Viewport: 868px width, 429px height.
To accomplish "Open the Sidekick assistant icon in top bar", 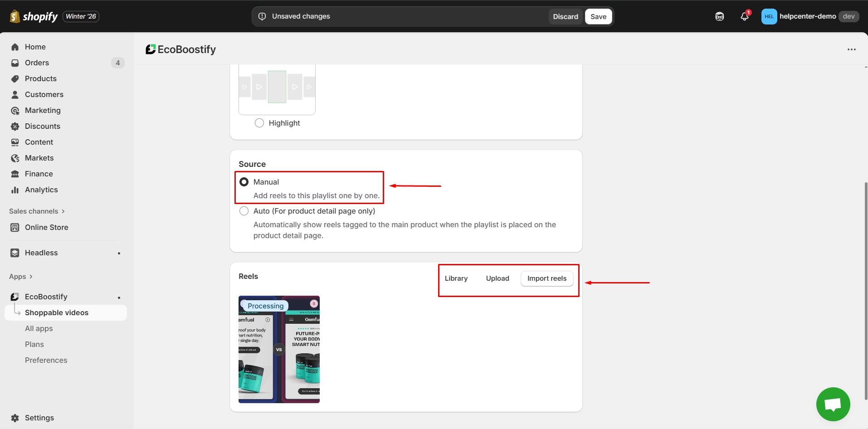I will click(719, 16).
